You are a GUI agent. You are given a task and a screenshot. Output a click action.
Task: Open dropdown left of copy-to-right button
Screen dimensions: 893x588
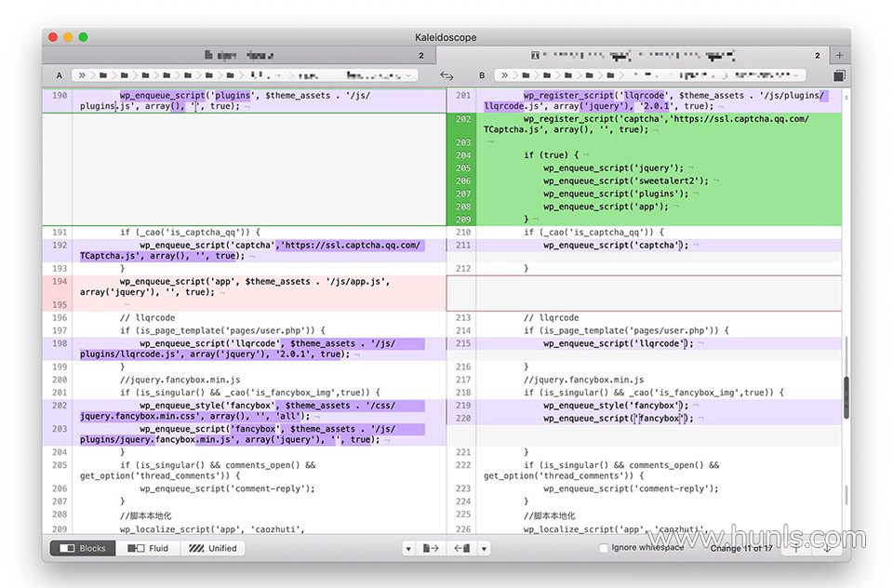tap(408, 549)
